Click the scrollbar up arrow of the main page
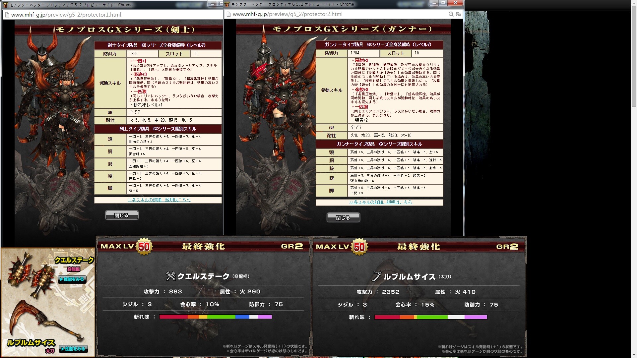Screen dimensions: 644x358 click(x=634, y=3)
